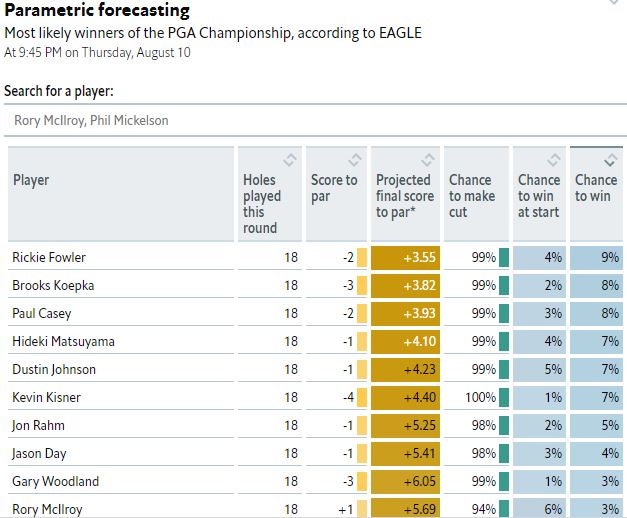Select the Rickie Fowler row name
Image resolution: width=627 pixels, height=518 pixels.
tap(49, 258)
